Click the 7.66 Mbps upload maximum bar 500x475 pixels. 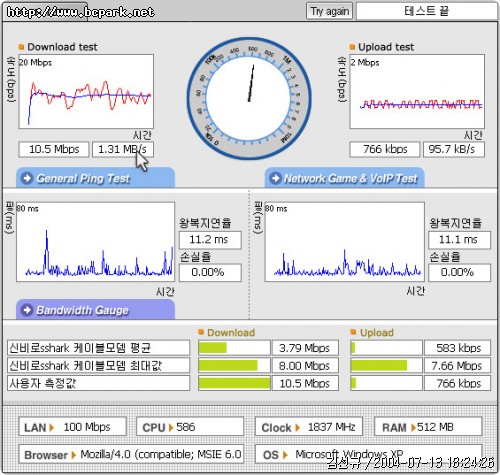click(x=386, y=366)
